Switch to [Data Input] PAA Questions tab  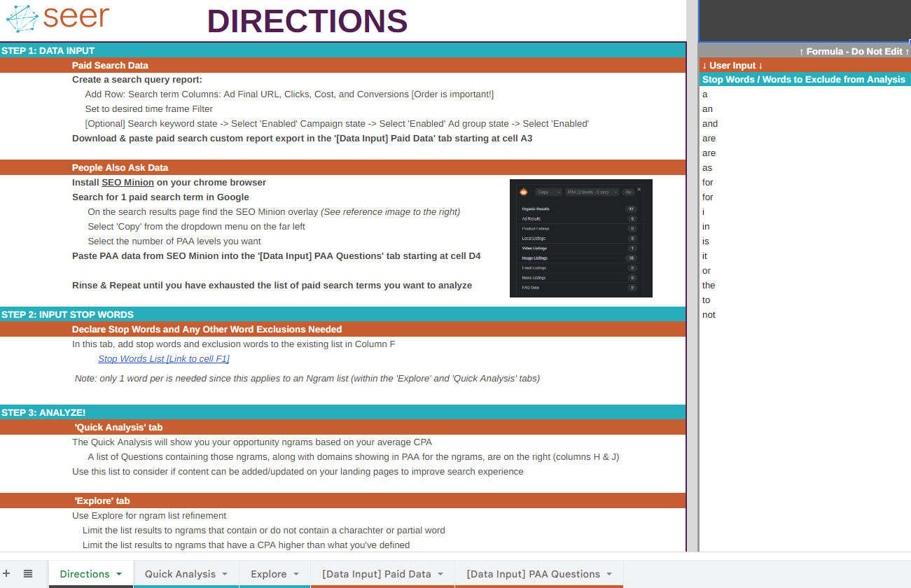(x=533, y=574)
